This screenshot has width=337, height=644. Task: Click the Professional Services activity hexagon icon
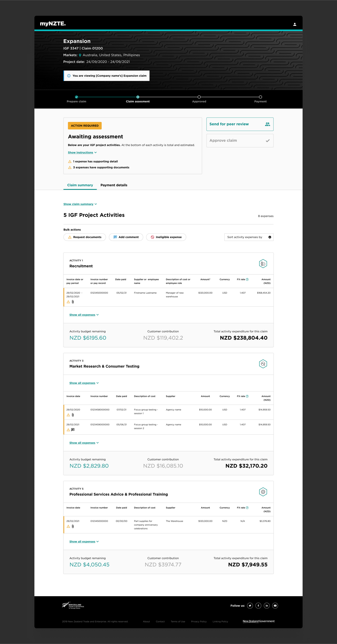(263, 492)
